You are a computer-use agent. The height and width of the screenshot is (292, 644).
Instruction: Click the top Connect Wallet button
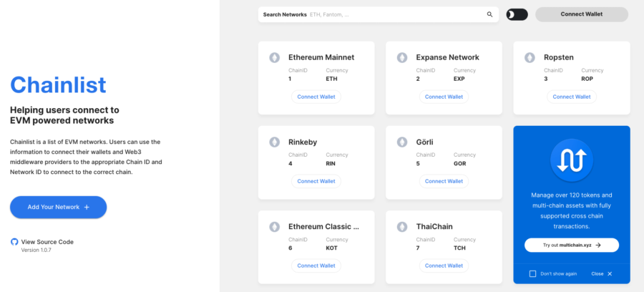pyautogui.click(x=582, y=14)
